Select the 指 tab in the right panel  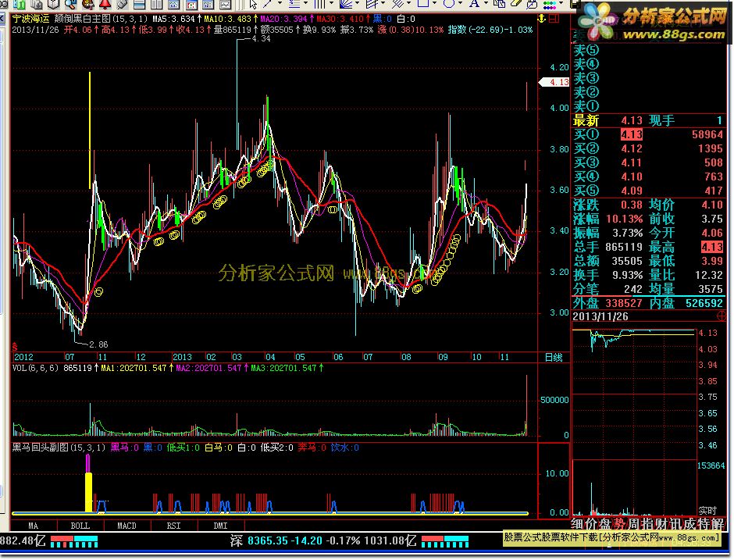(647, 523)
